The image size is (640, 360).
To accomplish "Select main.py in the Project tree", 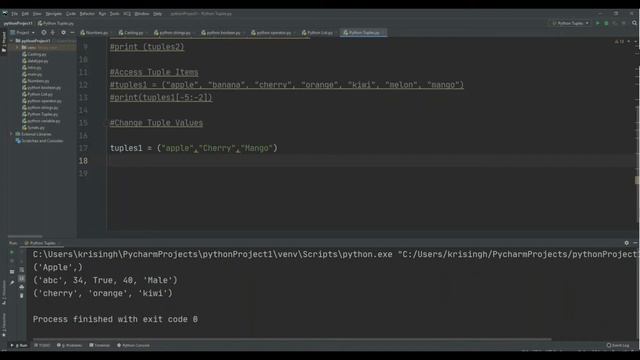I will 32,74.
